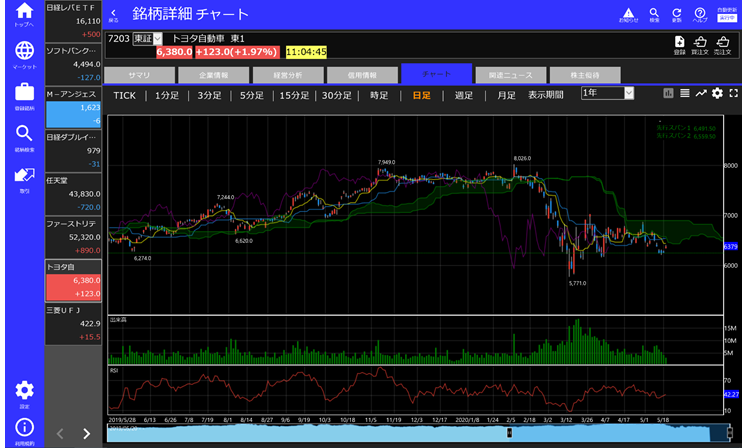
Task: Go back using the 戻る arrow
Action: coord(113,15)
